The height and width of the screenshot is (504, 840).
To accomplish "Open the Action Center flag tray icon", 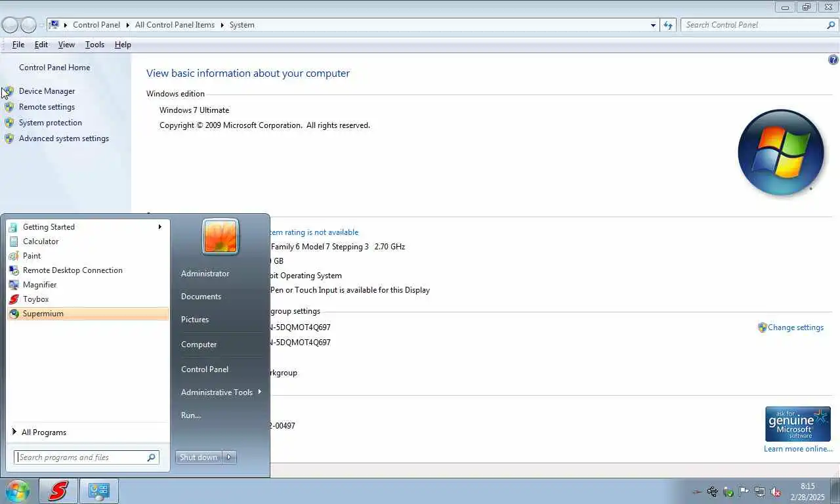I will coord(744,492).
